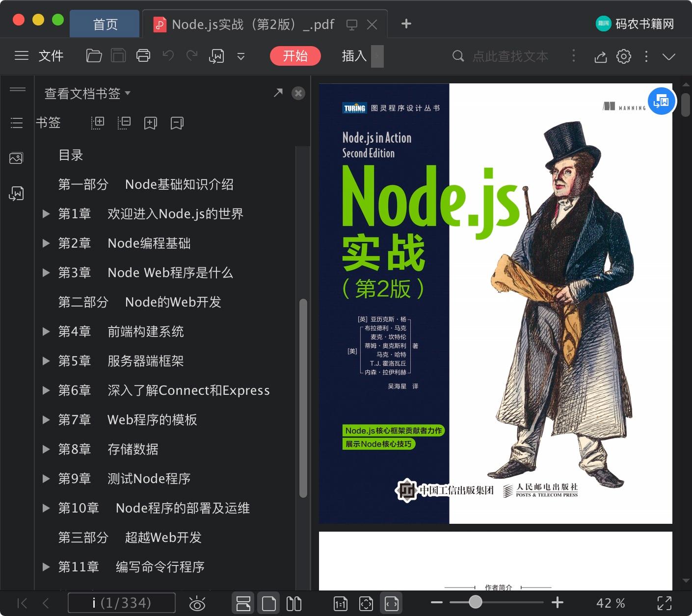Screen dimensions: 692x616
Task: Set zoom to actual size 1:1
Action: 340,603
